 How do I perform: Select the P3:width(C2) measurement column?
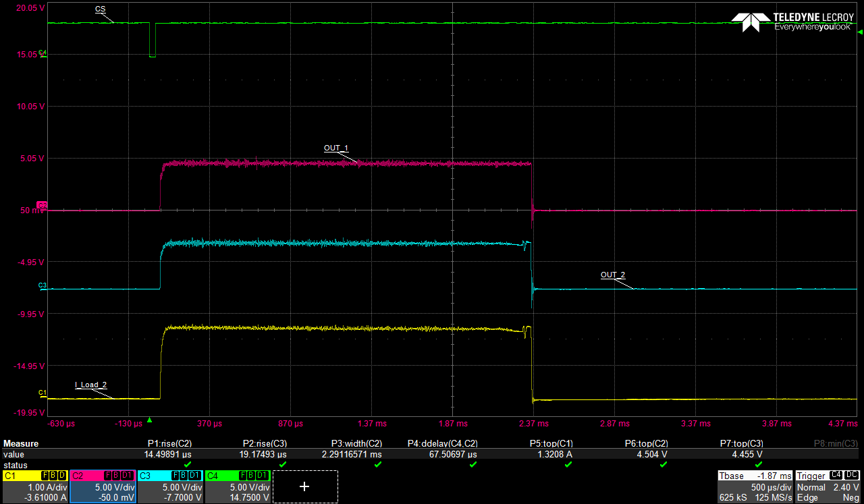pos(357,444)
